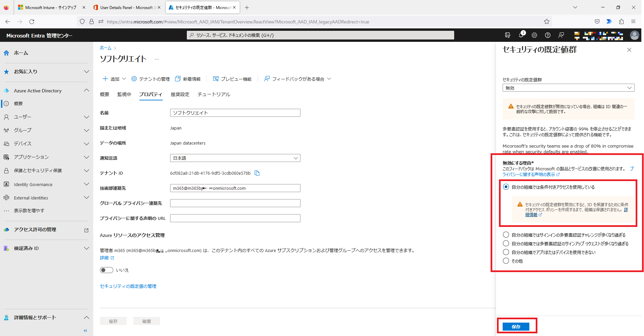Screen dimensions: 644x336
Task: Open アクセス許可の管理 in sidebar
Action: [x=35, y=230]
